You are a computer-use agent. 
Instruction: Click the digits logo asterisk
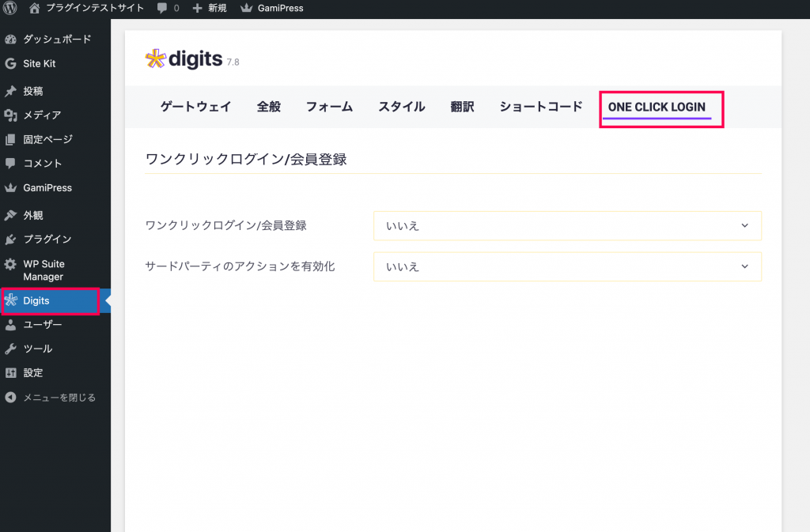(156, 58)
